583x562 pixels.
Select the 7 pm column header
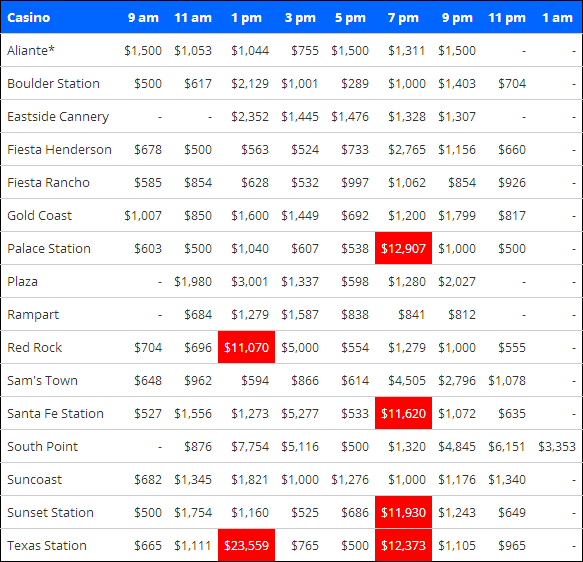point(403,17)
